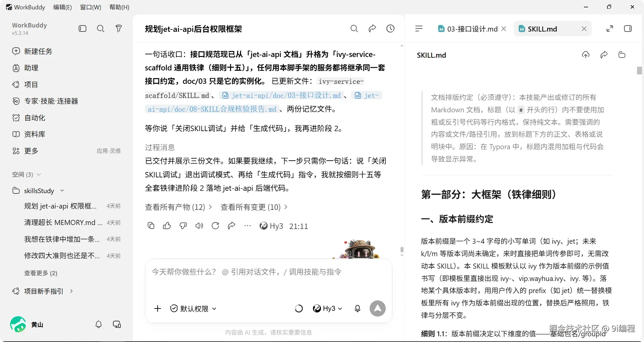
Task: Like the response with thumbs up
Action: (167, 226)
